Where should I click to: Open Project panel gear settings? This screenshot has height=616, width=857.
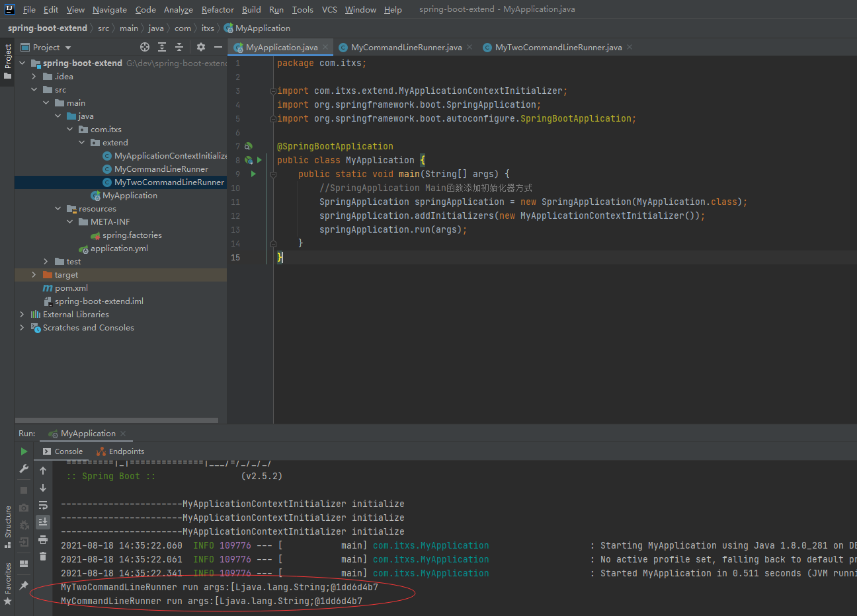201,47
